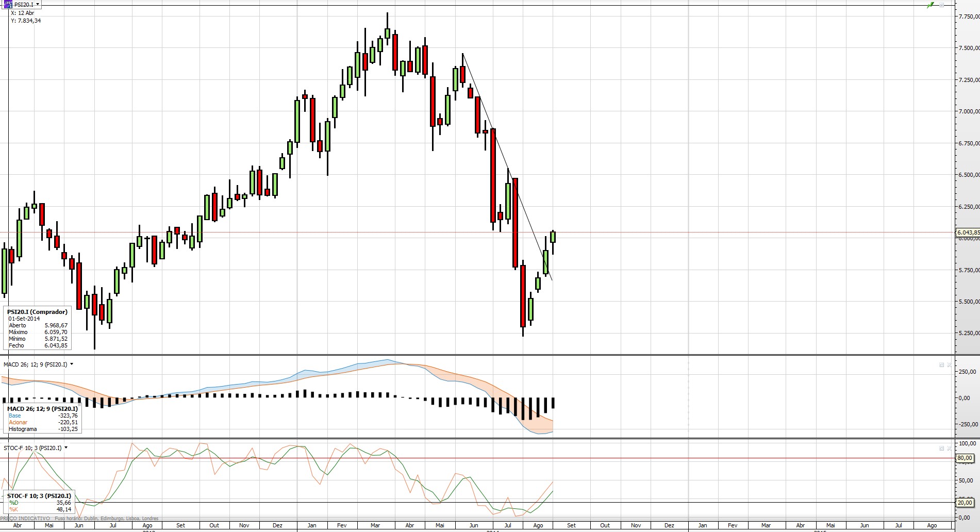Close the STOC-F indicator panel
980x532 pixels.
950,448
